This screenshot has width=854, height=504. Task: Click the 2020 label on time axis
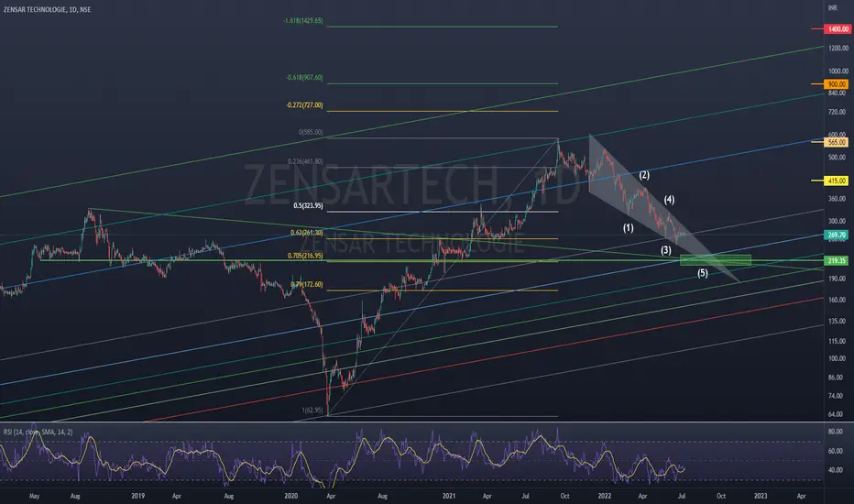291,497
